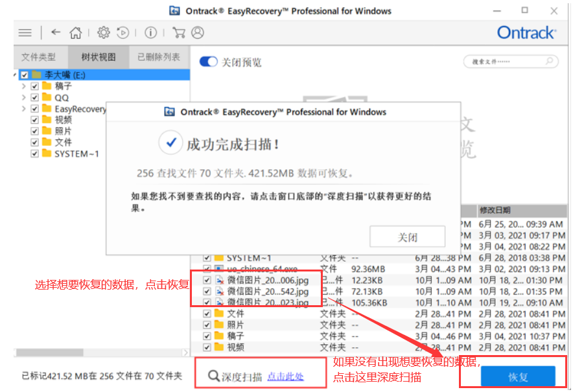Click the 微信图片_20...542.jpg file icon
Screen dimensions: 573x392
click(x=219, y=292)
